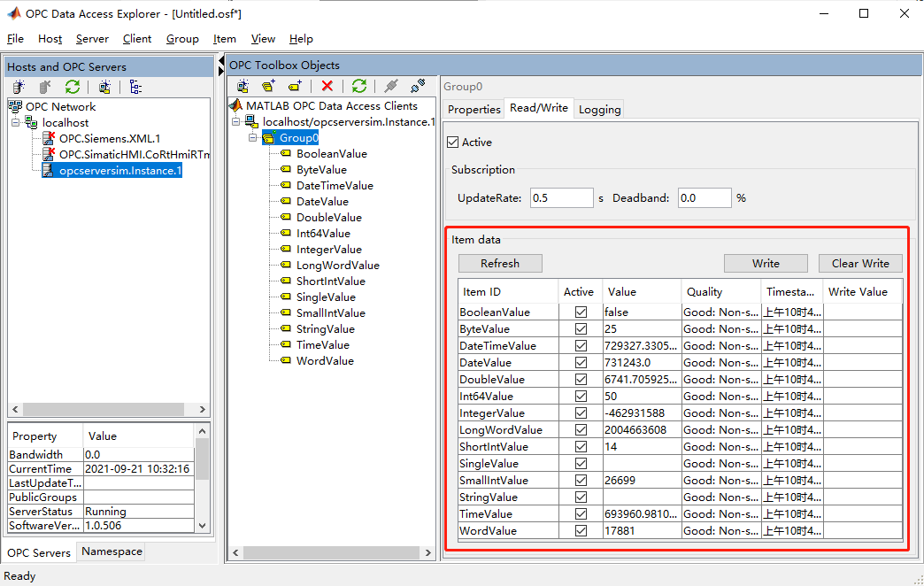
Task: Refresh the OPC Network hosts list
Action: tap(73, 87)
